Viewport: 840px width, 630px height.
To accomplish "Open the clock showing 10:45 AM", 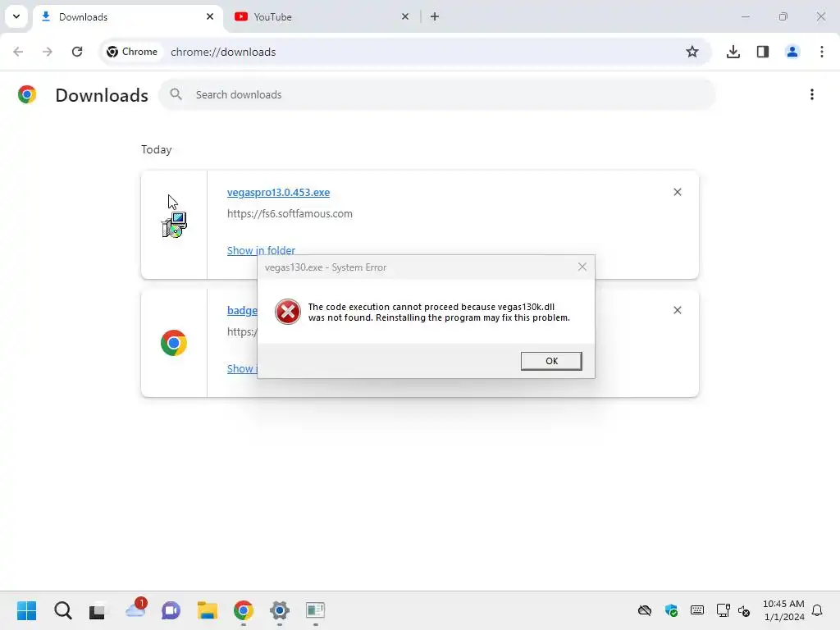I will [783, 610].
